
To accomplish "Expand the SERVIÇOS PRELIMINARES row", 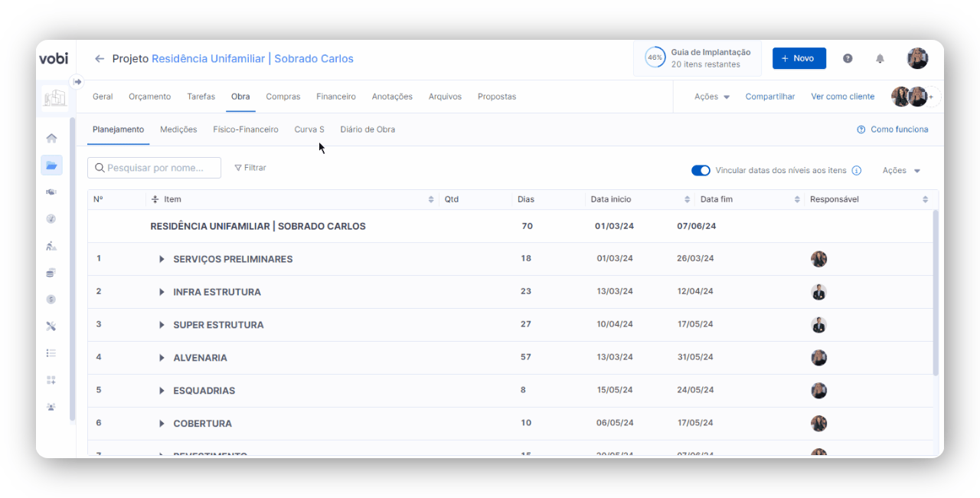I will [162, 260].
